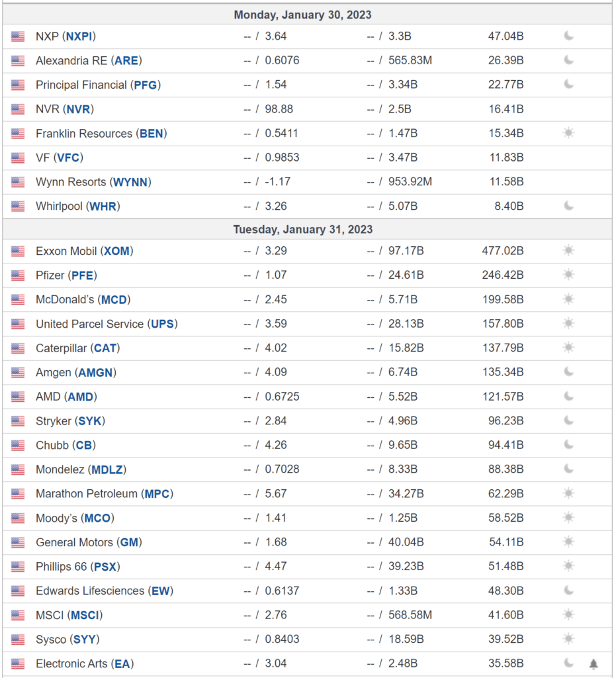Click the moon icon in Stryker row

coord(569,420)
